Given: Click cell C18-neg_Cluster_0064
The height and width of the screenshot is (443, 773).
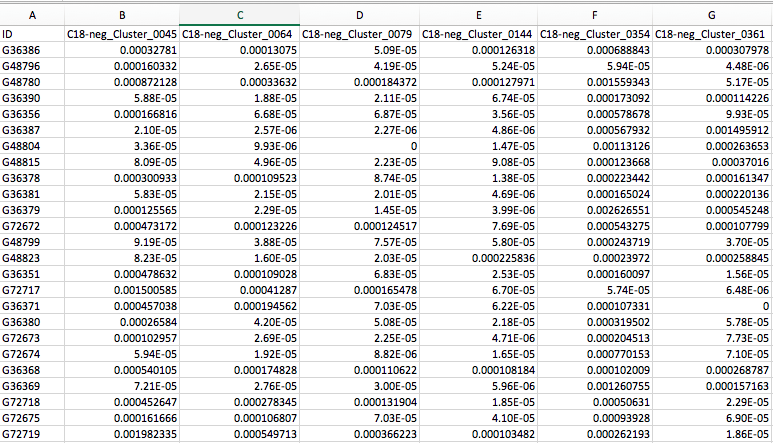Looking at the screenshot, I should [x=240, y=34].
